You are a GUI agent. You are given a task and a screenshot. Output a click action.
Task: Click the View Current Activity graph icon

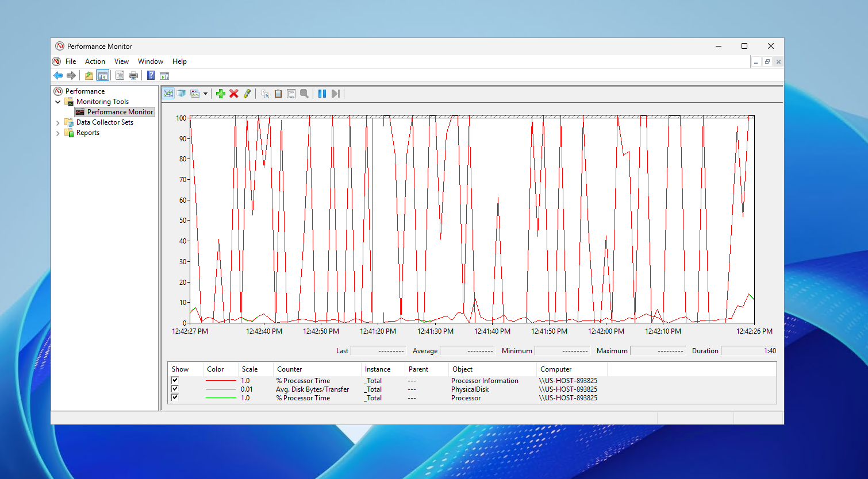168,94
